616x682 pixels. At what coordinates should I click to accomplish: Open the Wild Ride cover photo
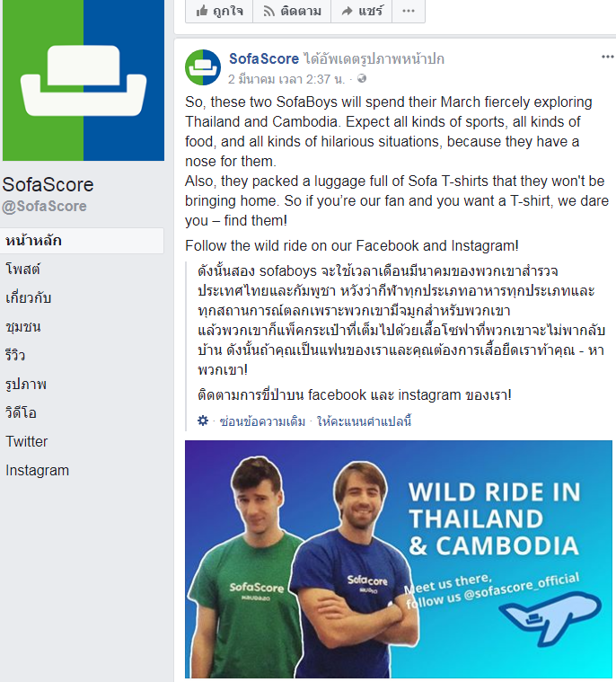(x=399, y=559)
